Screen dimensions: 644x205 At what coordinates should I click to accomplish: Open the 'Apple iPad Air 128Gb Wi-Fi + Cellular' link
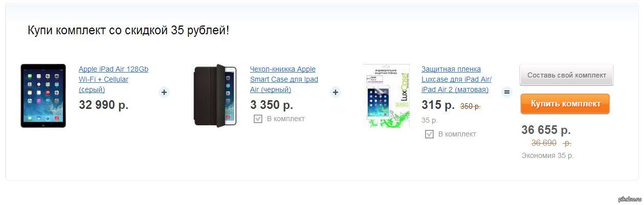[114, 79]
